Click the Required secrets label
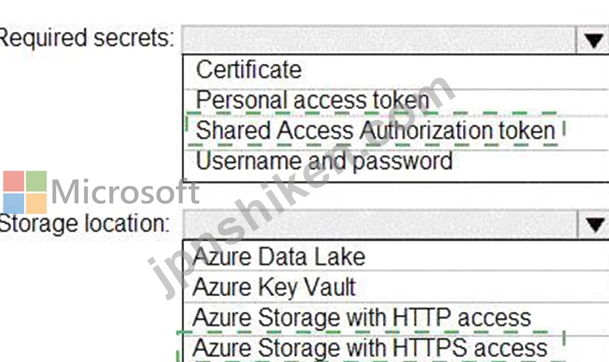 point(86,38)
